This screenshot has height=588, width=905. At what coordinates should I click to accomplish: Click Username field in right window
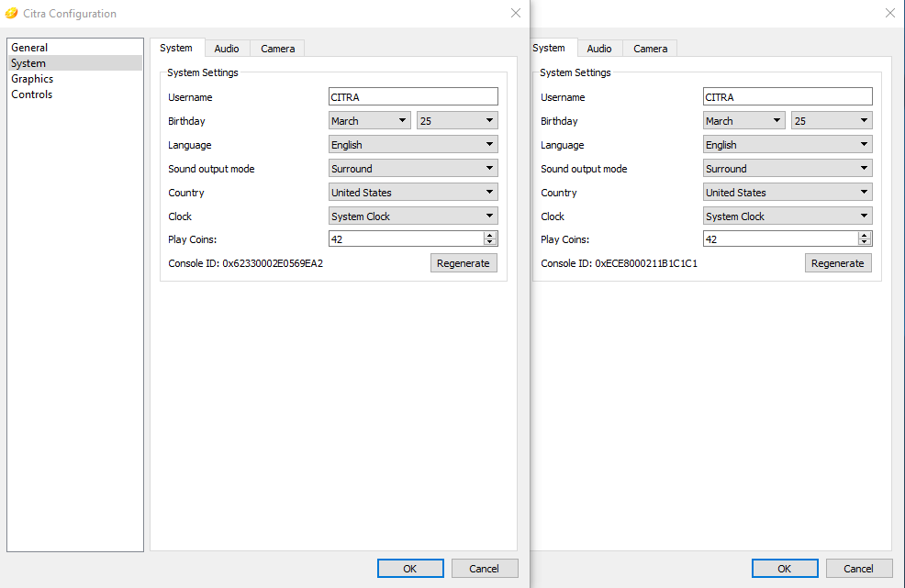788,96
